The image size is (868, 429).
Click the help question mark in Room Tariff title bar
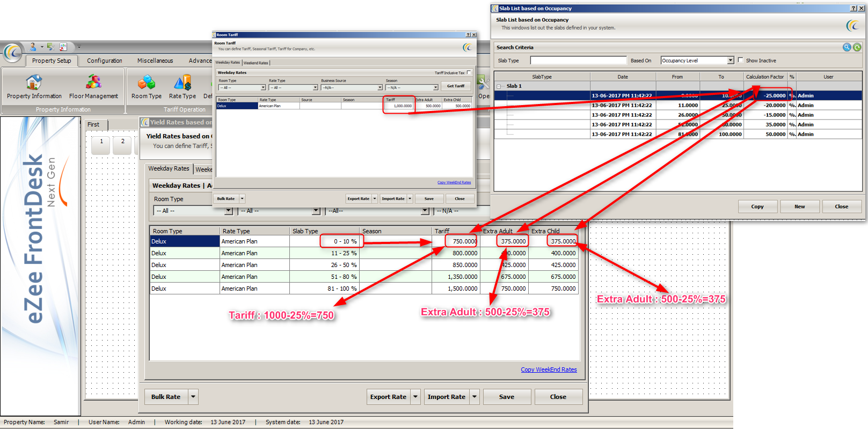pos(468,35)
